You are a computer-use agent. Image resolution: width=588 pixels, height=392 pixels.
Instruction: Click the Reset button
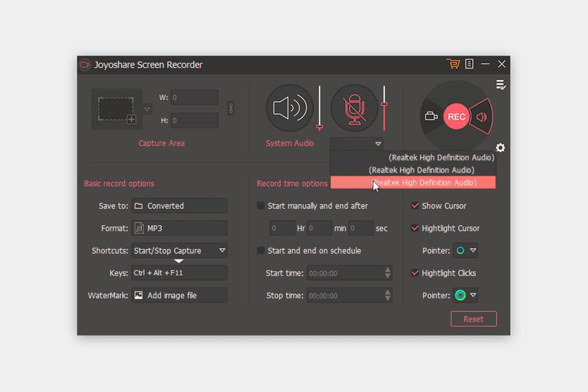[x=473, y=318]
